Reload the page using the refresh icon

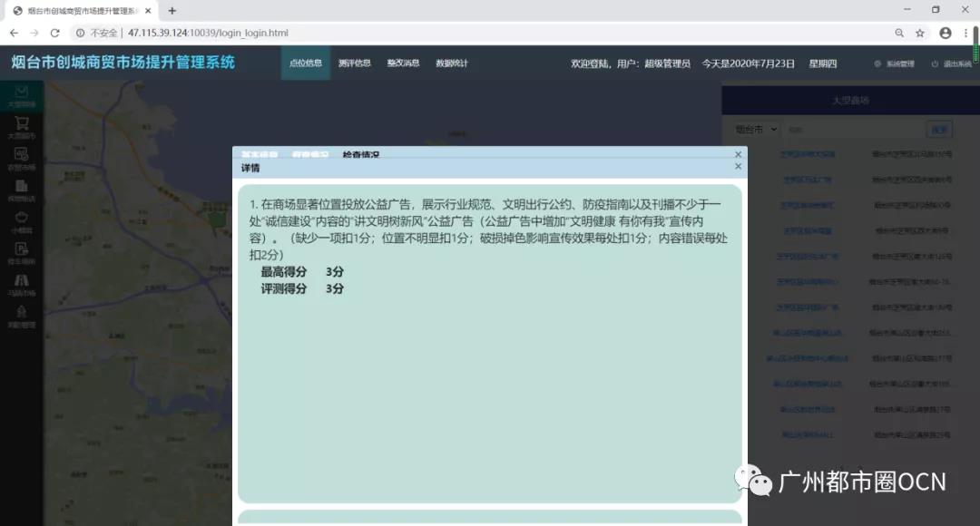click(54, 33)
